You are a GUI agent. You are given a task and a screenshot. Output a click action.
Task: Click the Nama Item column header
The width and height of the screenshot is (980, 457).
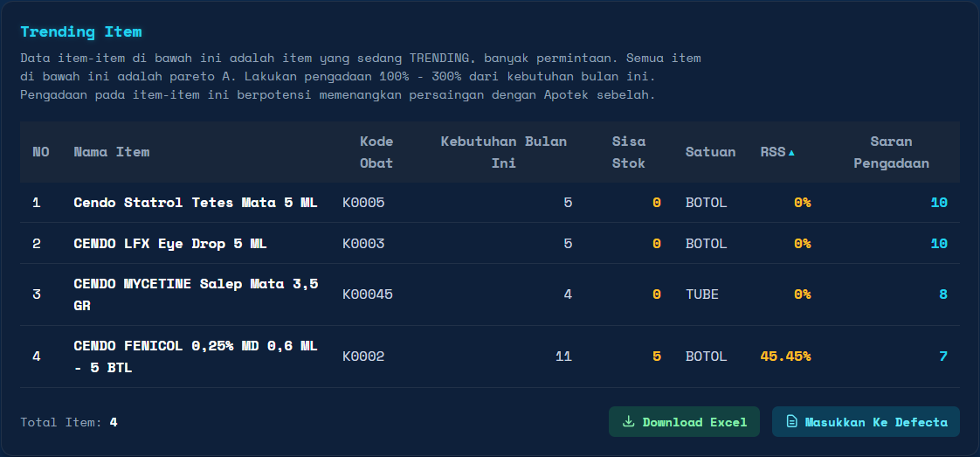click(x=111, y=152)
